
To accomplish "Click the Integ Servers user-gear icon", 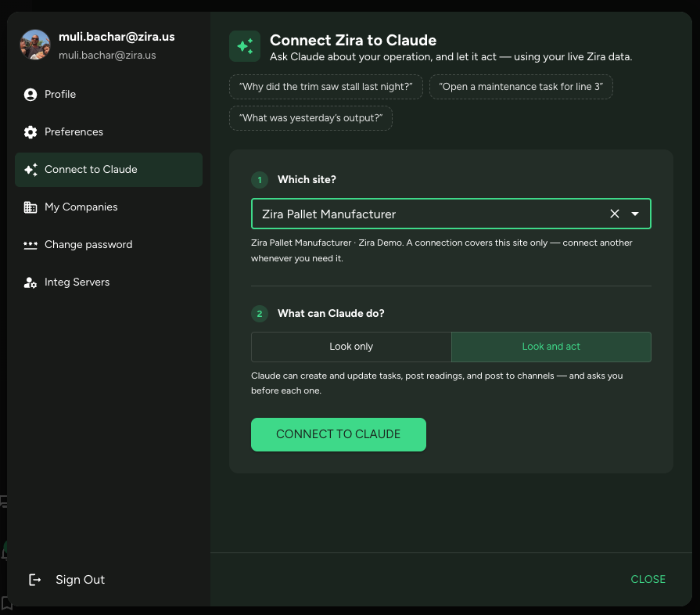I will point(31,282).
